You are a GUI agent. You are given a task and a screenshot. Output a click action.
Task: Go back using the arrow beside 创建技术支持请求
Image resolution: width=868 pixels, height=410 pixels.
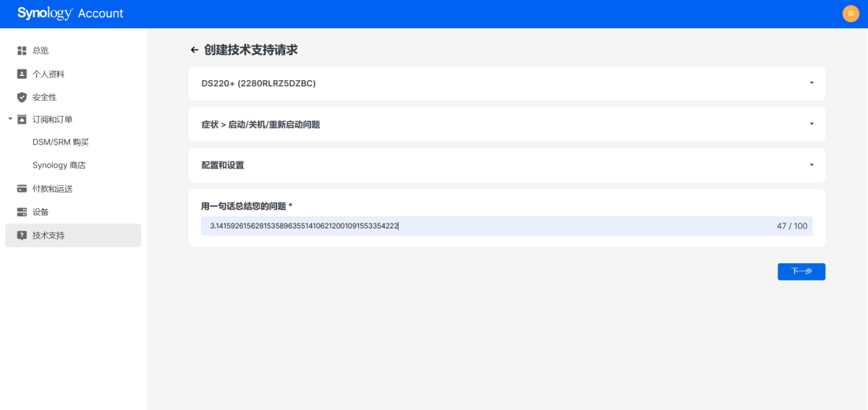click(x=194, y=50)
